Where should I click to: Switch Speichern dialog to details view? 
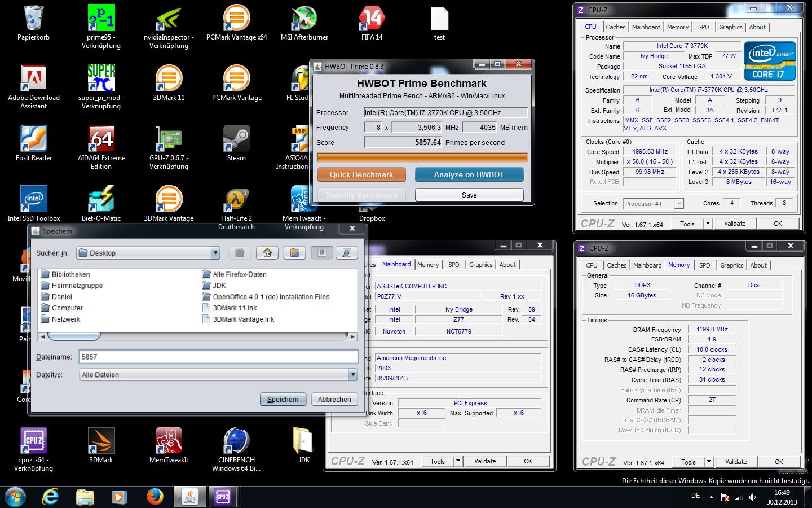(347, 253)
